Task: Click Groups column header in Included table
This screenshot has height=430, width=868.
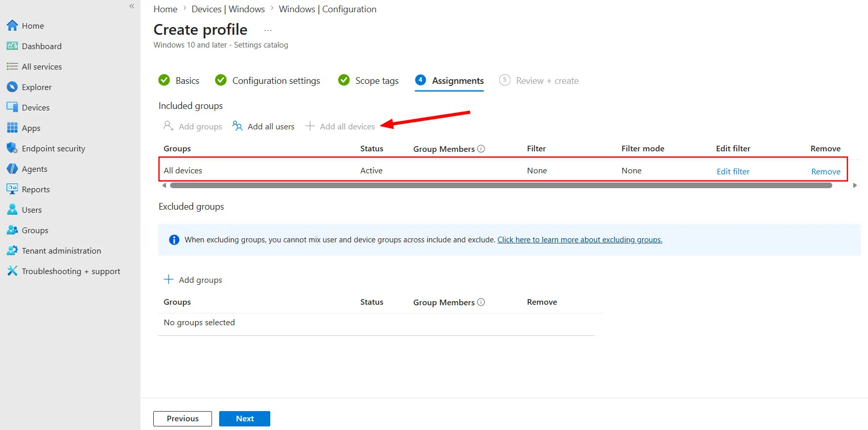Action: pos(177,148)
